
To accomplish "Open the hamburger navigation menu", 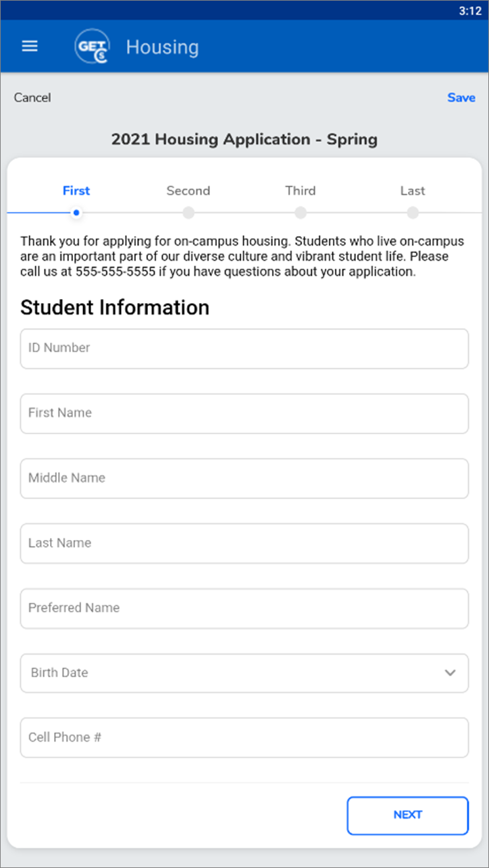I will point(30,47).
